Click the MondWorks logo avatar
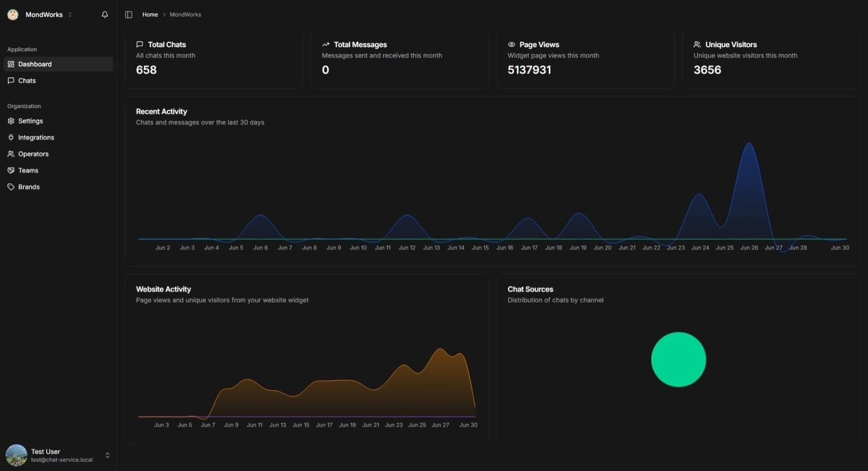868x471 pixels. (13, 15)
